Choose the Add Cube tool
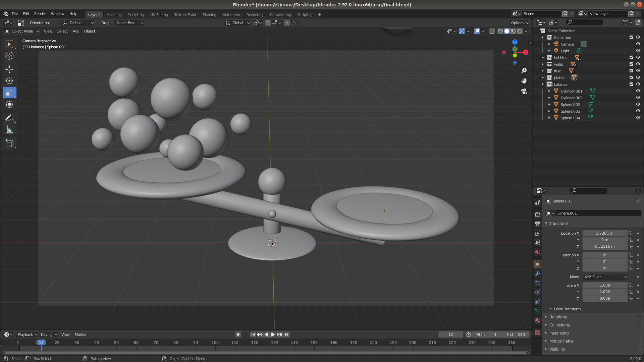Screen dimensions: 644x362 9,143
